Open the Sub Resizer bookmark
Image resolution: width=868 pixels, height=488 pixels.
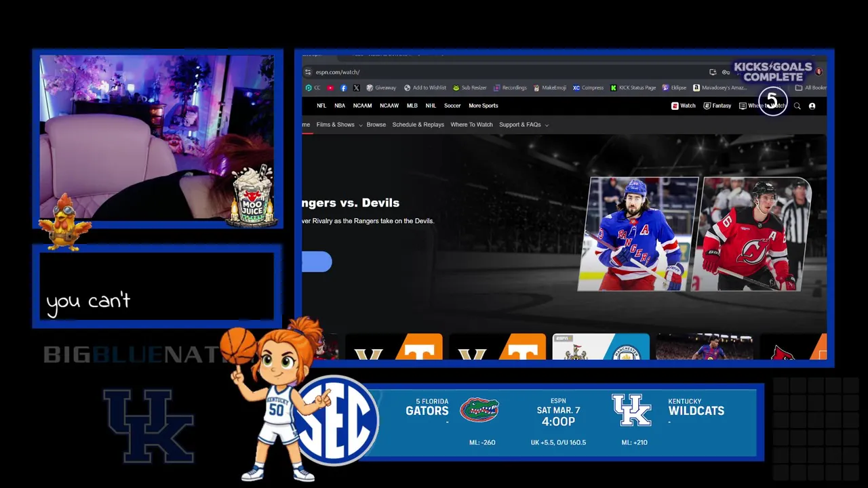click(470, 87)
